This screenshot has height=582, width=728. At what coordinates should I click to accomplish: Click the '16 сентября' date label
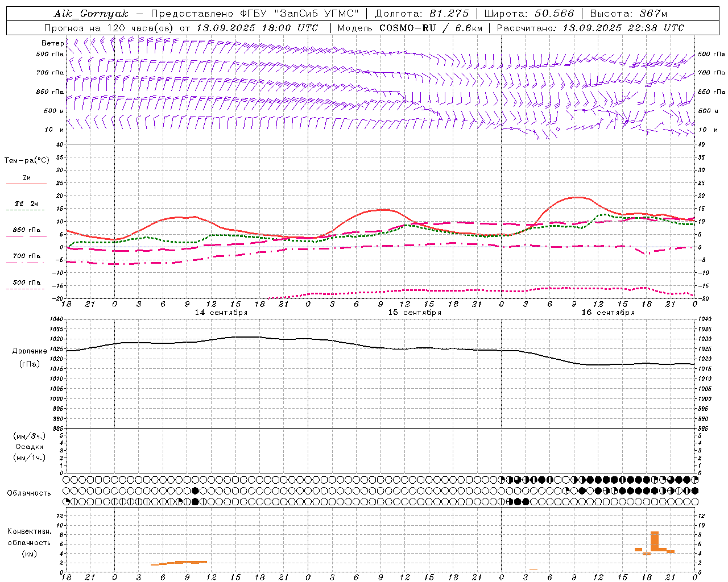tap(608, 312)
